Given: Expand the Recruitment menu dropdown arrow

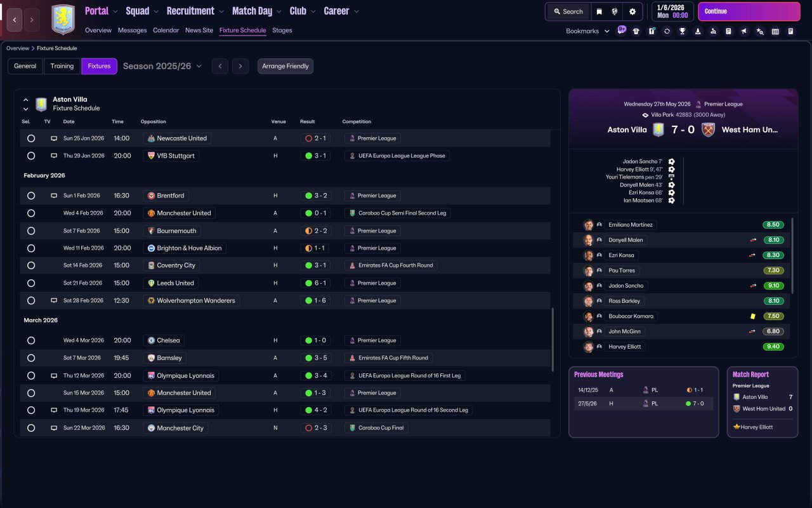Looking at the screenshot, I should click(x=221, y=11).
